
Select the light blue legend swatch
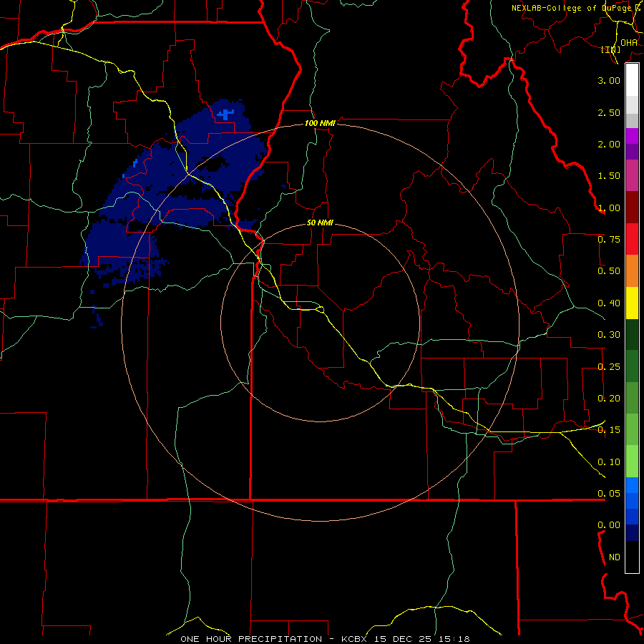point(632,485)
